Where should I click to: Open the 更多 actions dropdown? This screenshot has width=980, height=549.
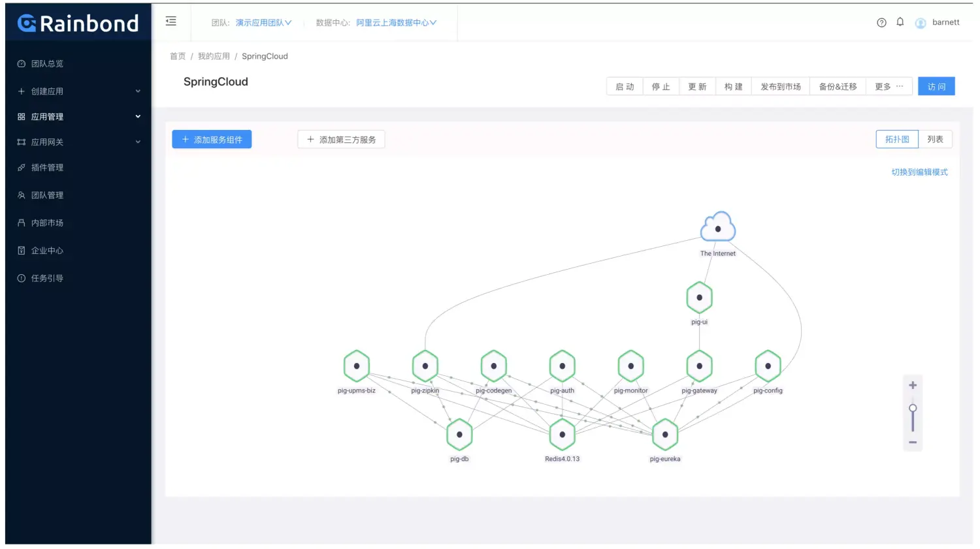pos(889,87)
